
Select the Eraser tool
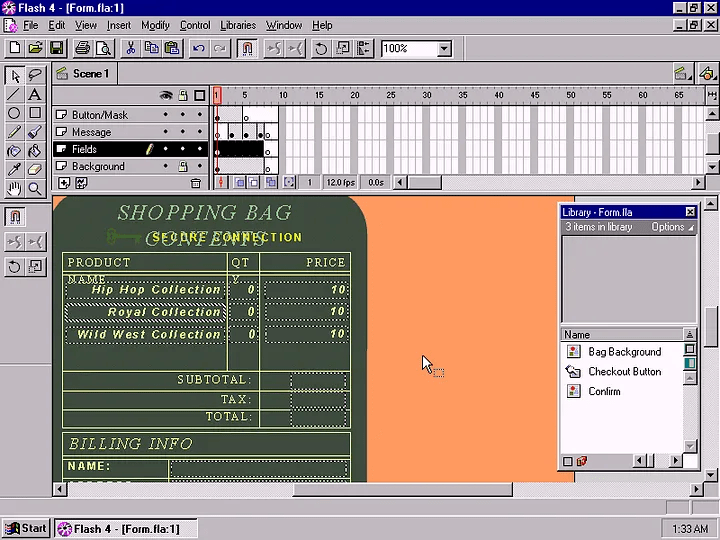[35, 170]
